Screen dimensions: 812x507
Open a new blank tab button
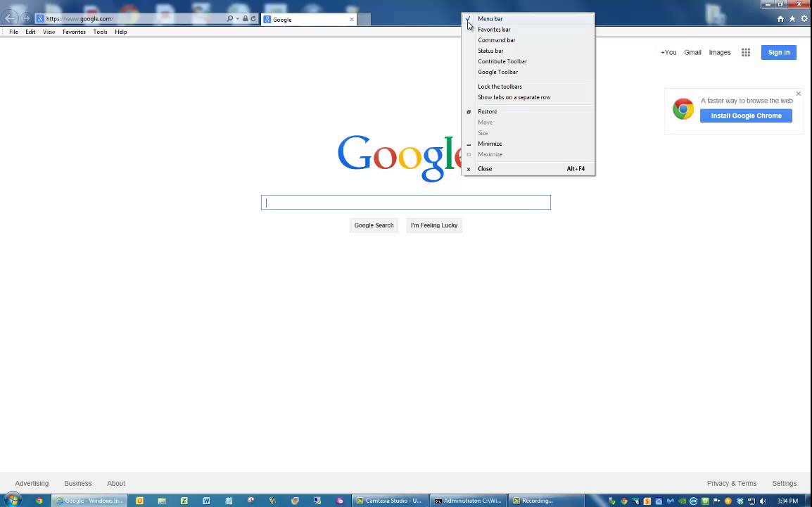click(x=364, y=19)
